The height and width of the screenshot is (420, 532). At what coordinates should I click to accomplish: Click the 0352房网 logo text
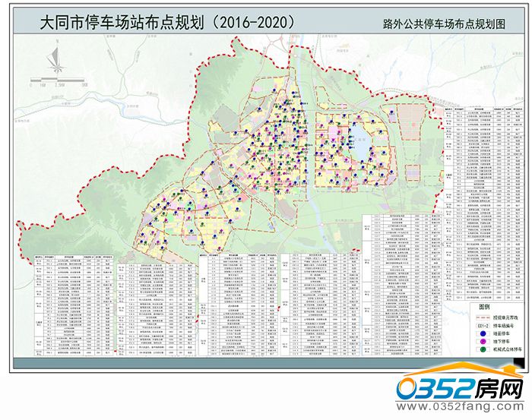pyautogui.click(x=462, y=388)
